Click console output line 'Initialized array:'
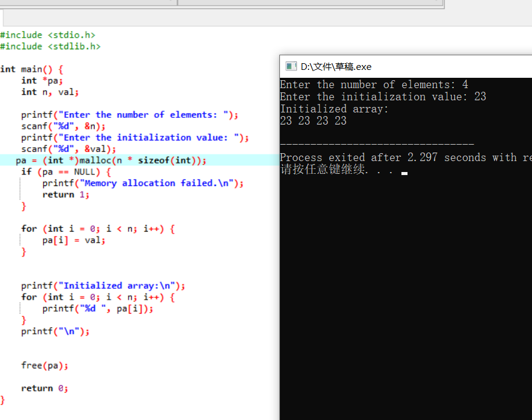The image size is (532, 420). click(x=334, y=109)
